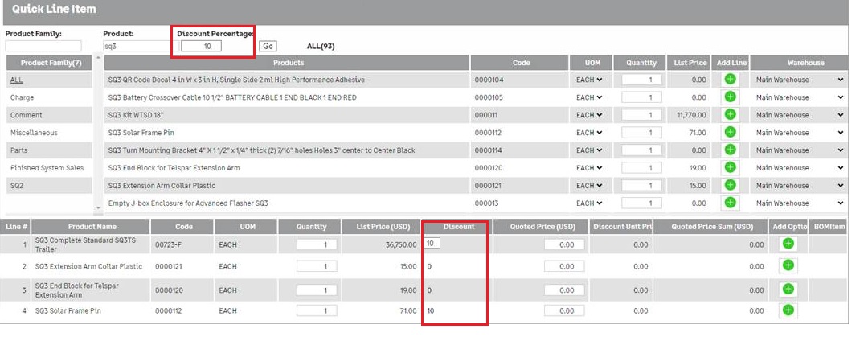Screen dimensions: 868x341
Task: Select Finished System Sales product family
Action: [x=47, y=168]
